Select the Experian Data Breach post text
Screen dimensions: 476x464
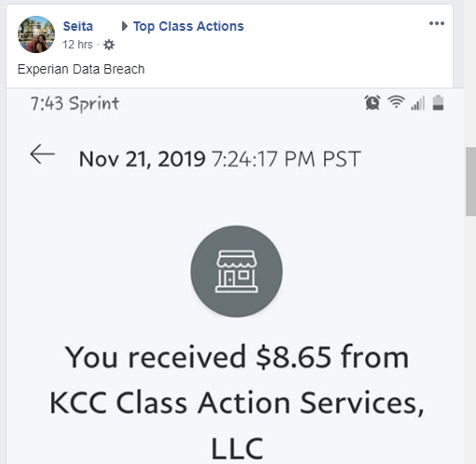point(81,69)
